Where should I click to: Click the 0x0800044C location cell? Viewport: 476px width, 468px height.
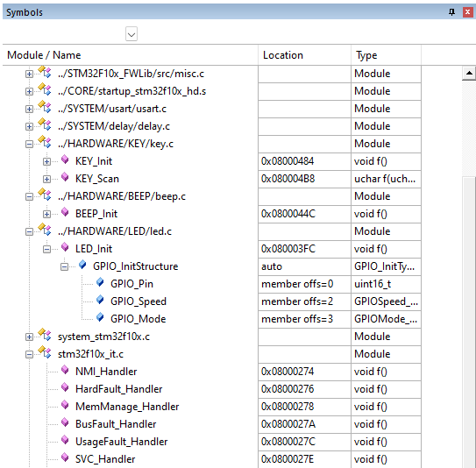pos(304,214)
